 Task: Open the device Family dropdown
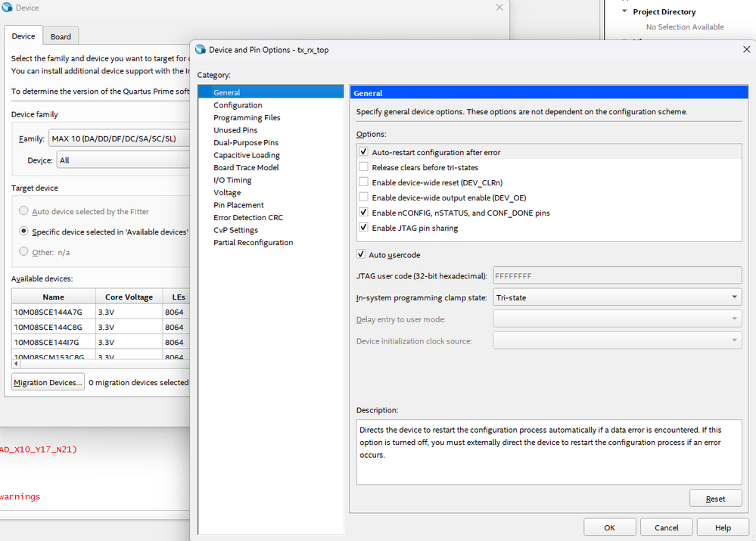click(x=119, y=138)
